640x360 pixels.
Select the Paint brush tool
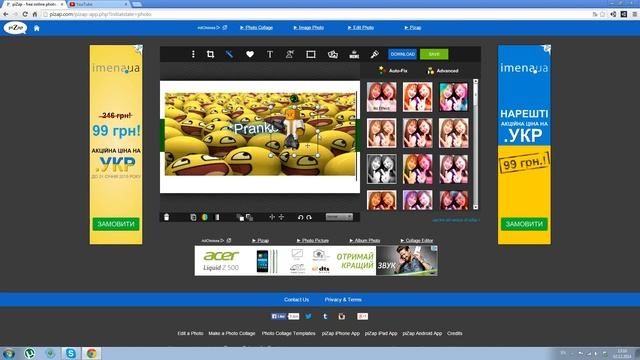(x=374, y=54)
